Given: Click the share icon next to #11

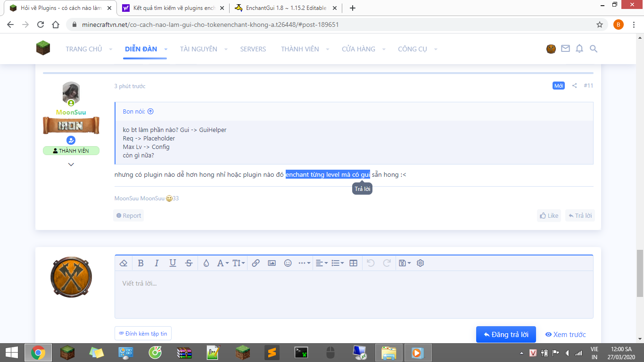Looking at the screenshot, I should click(574, 86).
